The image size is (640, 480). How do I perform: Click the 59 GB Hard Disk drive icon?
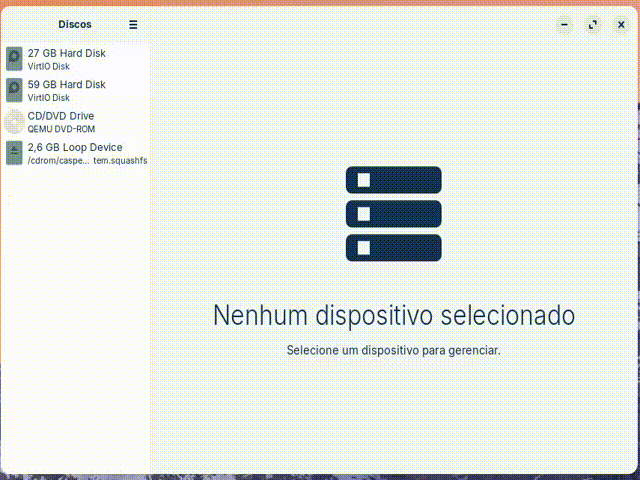point(14,91)
